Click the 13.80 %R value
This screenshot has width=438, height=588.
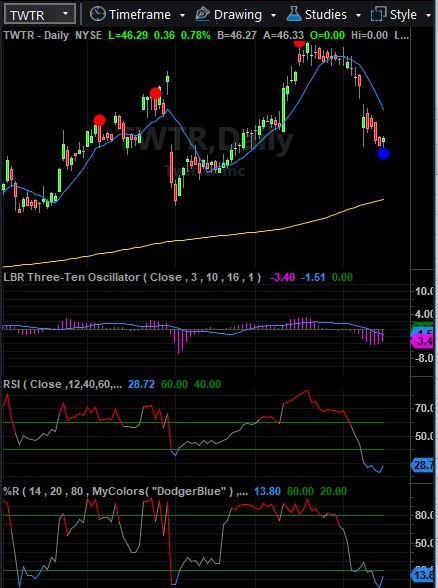[267, 491]
